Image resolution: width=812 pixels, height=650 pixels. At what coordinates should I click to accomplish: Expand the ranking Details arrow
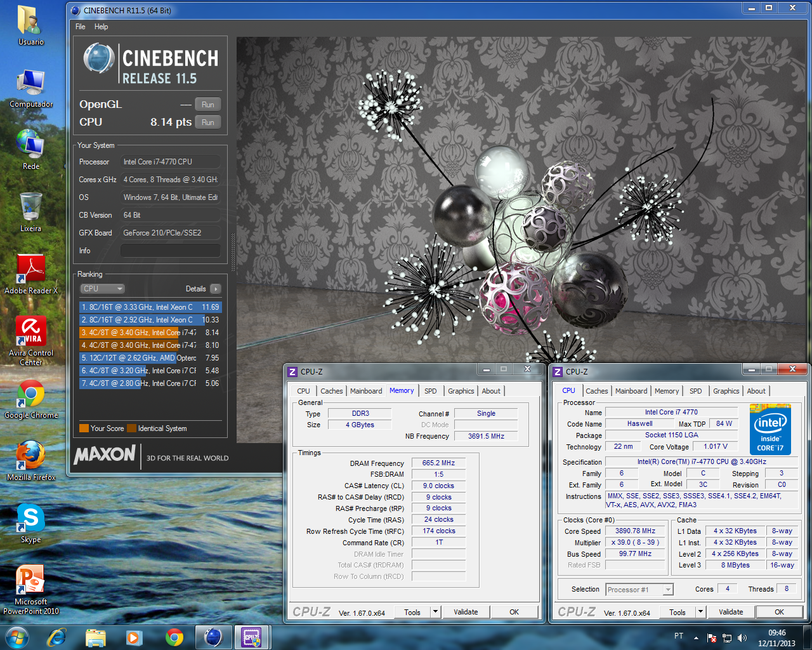click(x=216, y=289)
